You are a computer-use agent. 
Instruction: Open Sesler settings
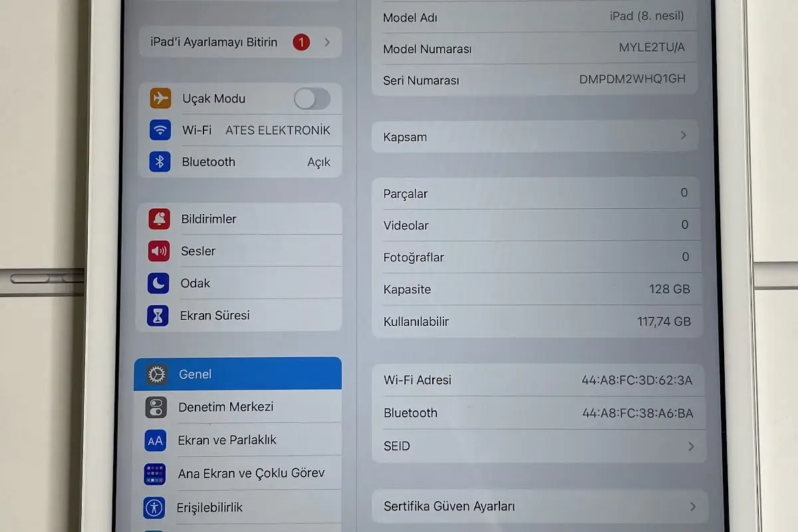click(239, 251)
